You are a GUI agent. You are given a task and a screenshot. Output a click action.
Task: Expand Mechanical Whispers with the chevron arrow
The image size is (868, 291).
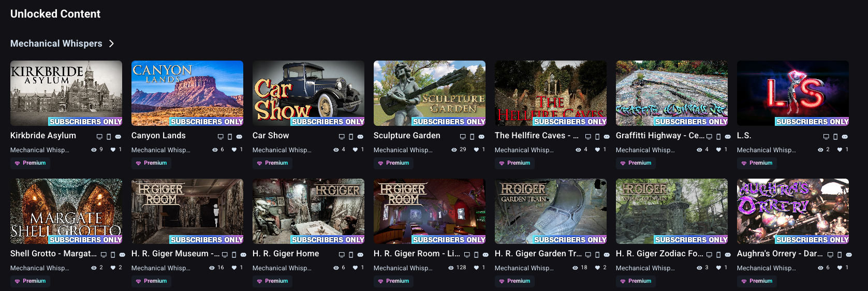[x=111, y=43]
